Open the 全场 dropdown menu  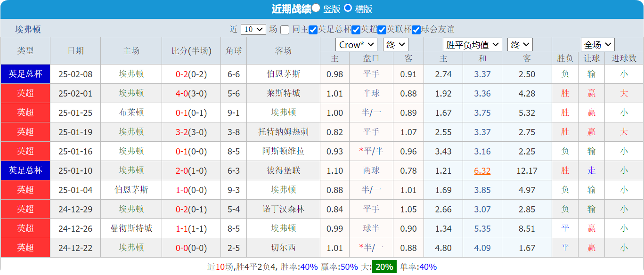[x=597, y=44]
